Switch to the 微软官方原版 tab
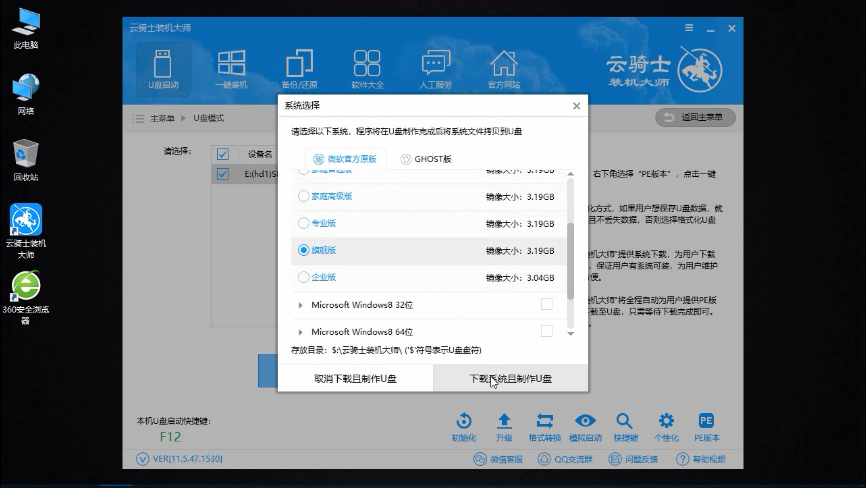 345,159
